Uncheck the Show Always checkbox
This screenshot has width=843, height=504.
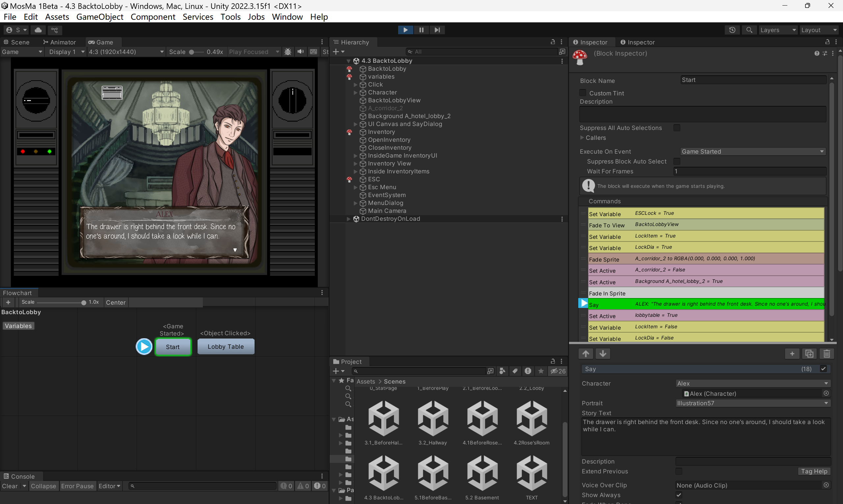pyautogui.click(x=679, y=495)
